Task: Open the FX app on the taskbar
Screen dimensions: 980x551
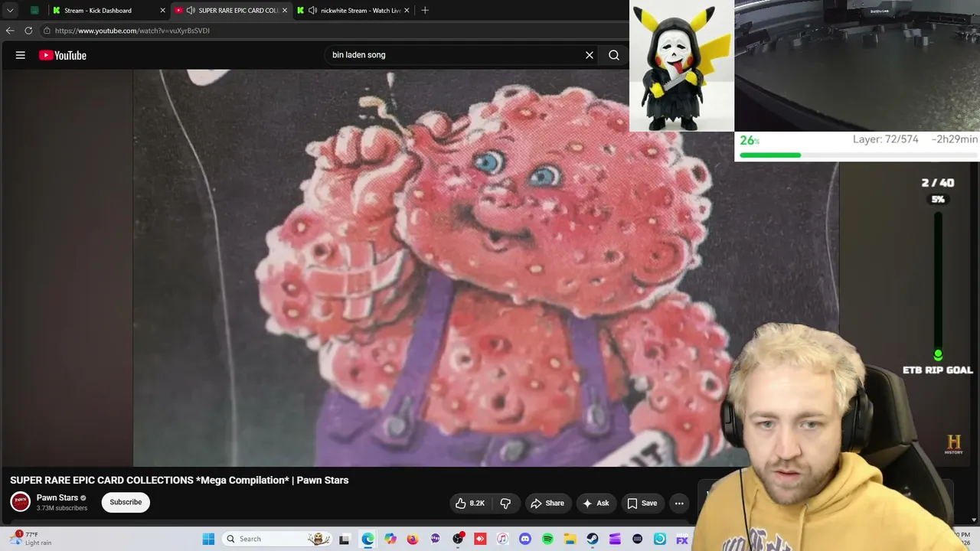Action: click(682, 539)
